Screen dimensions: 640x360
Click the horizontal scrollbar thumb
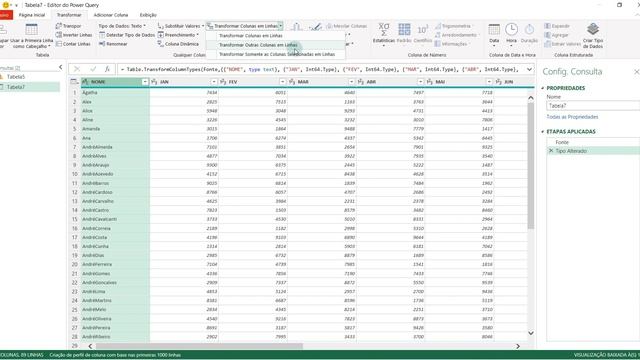click(x=199, y=346)
